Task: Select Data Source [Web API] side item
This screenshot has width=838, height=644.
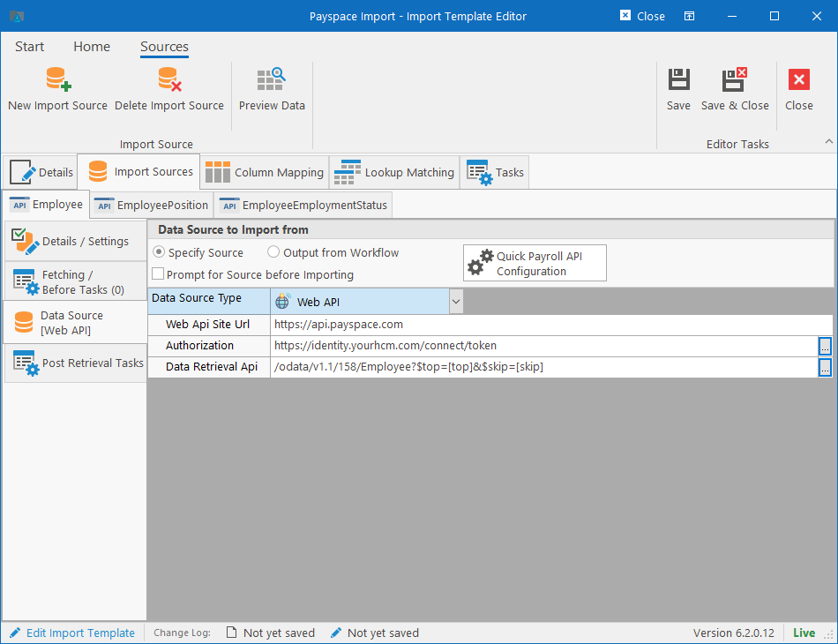Action: coord(75,322)
